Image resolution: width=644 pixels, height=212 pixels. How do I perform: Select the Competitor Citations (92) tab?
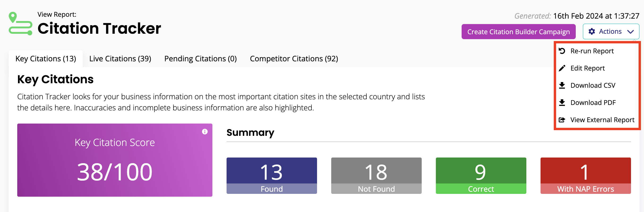pyautogui.click(x=294, y=59)
